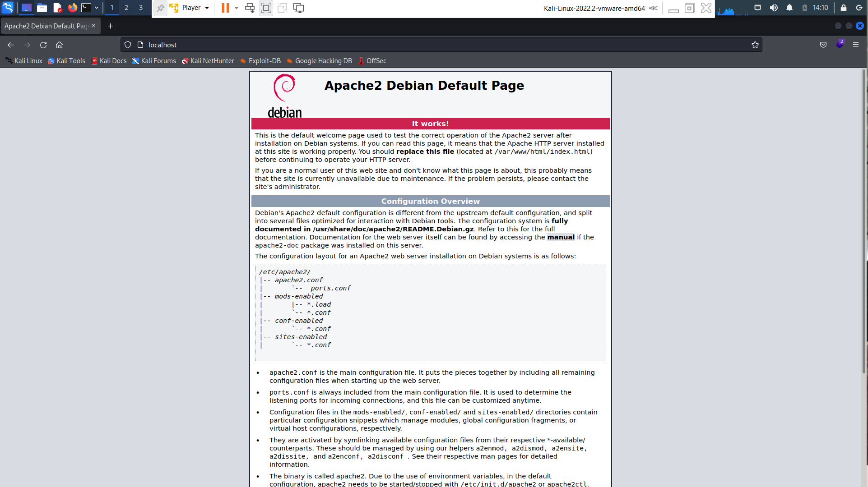The width and height of the screenshot is (868, 487).
Task: Click the 'It works!' red banner
Action: pyautogui.click(x=430, y=124)
